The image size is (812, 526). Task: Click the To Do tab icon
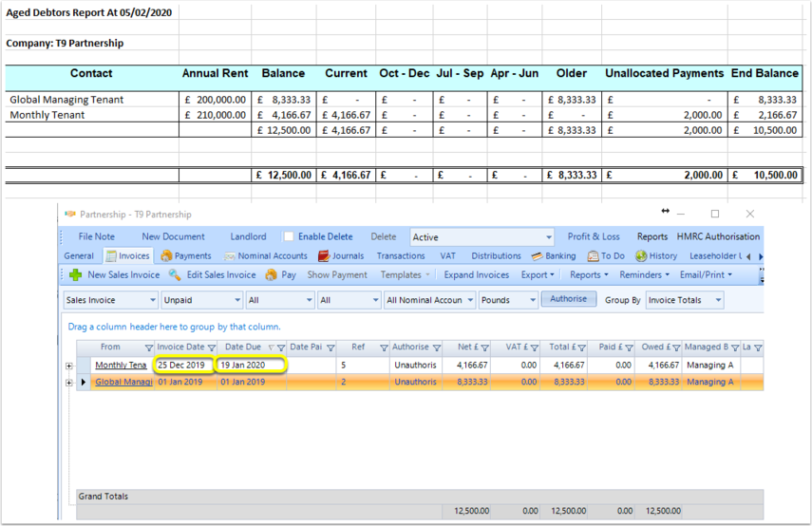pyautogui.click(x=593, y=255)
